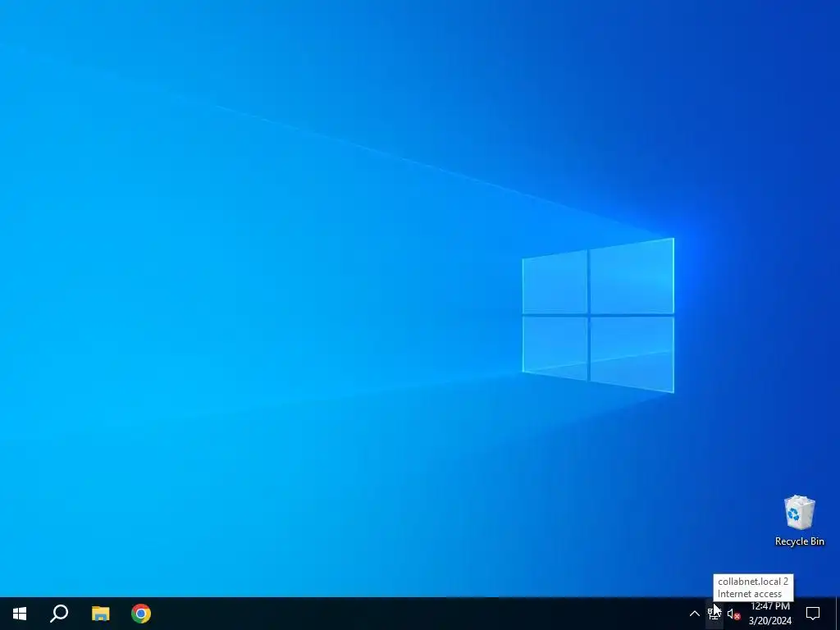Screen dimensions: 840x630
Task: Launch File Explorer from the taskbar
Action: coord(100,614)
